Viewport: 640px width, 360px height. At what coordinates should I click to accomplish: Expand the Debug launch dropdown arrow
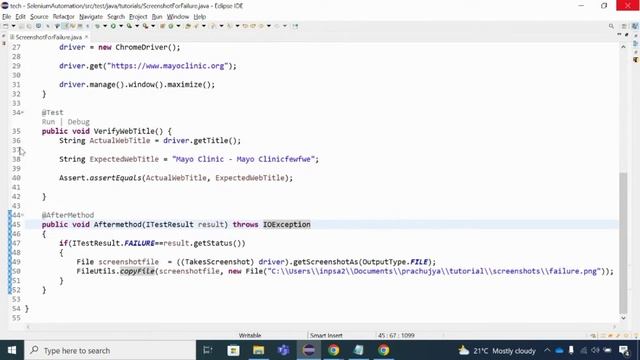[105, 26]
